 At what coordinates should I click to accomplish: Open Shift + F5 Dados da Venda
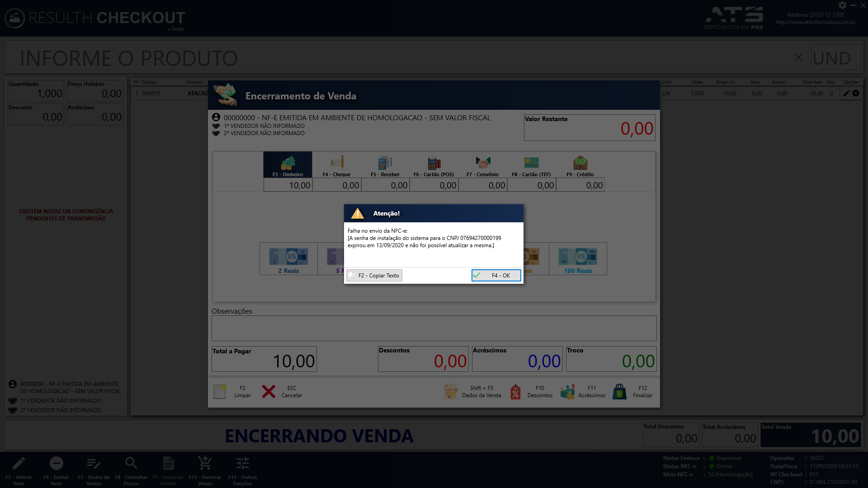pos(451,392)
